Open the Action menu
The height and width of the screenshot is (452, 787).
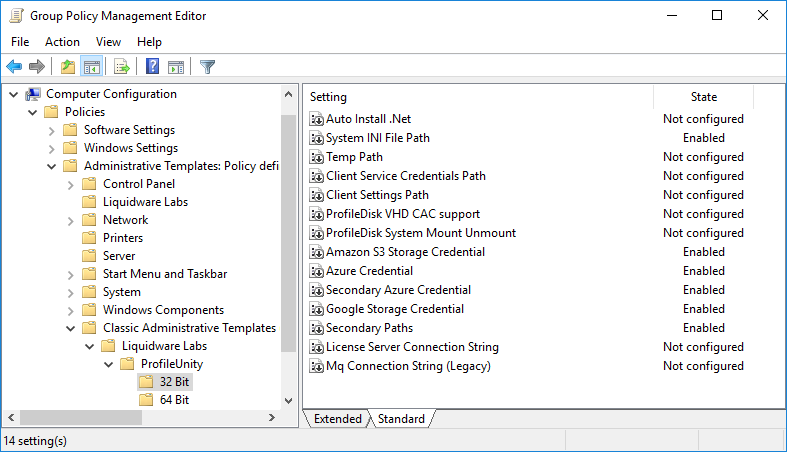[x=62, y=42]
